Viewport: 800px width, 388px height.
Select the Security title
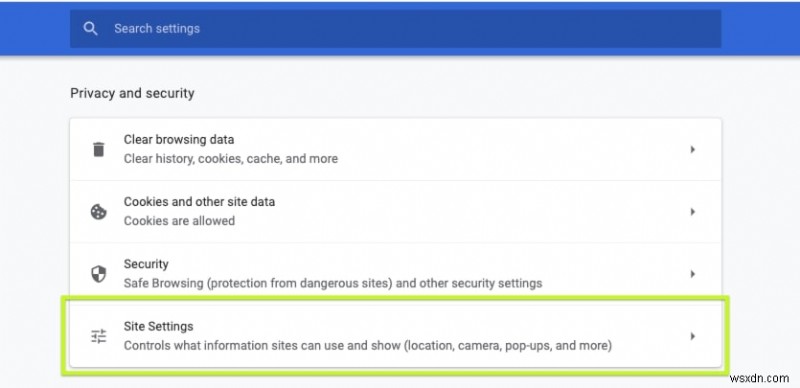(146, 264)
